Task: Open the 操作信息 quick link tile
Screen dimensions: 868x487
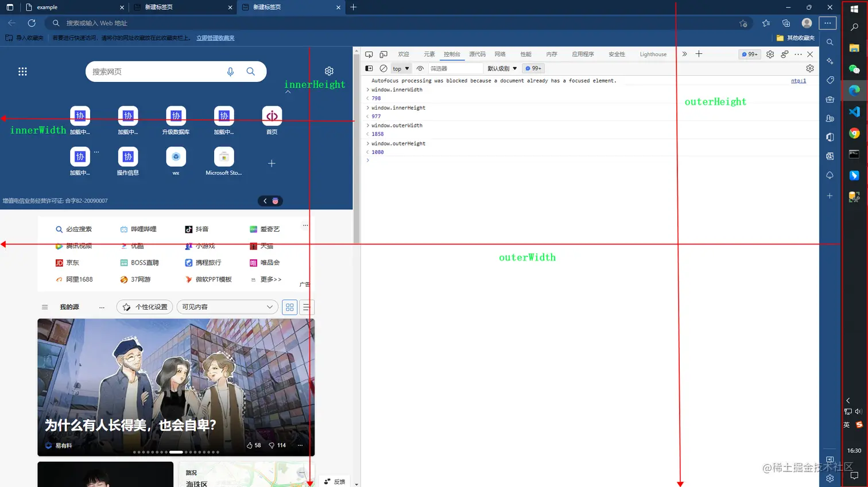Action: click(128, 161)
